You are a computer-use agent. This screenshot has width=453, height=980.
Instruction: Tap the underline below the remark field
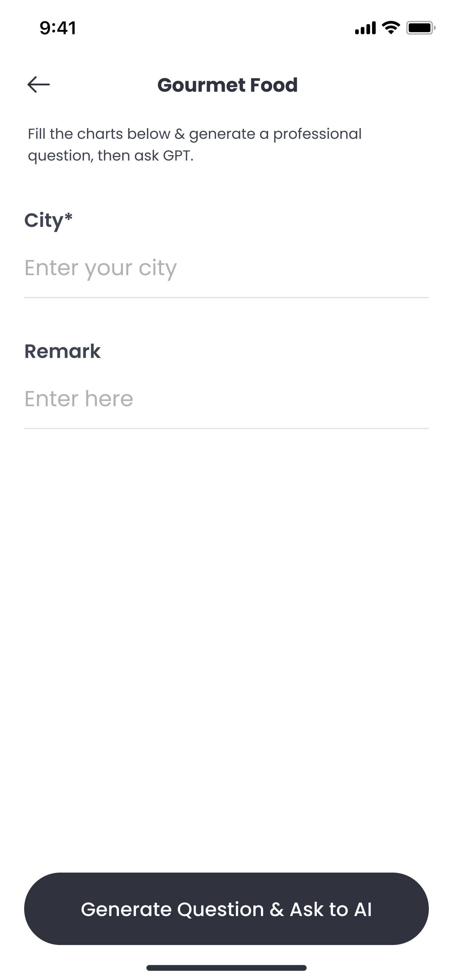click(226, 428)
